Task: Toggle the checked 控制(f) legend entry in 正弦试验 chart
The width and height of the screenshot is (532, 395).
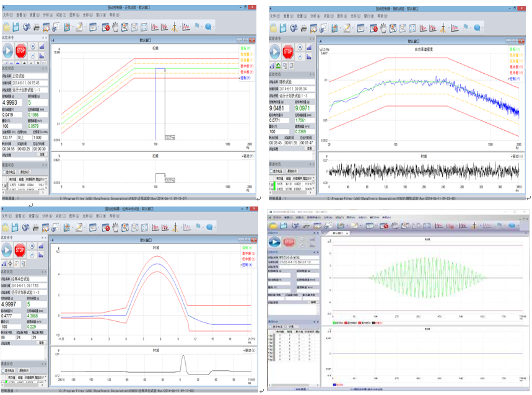Action: pyautogui.click(x=245, y=78)
